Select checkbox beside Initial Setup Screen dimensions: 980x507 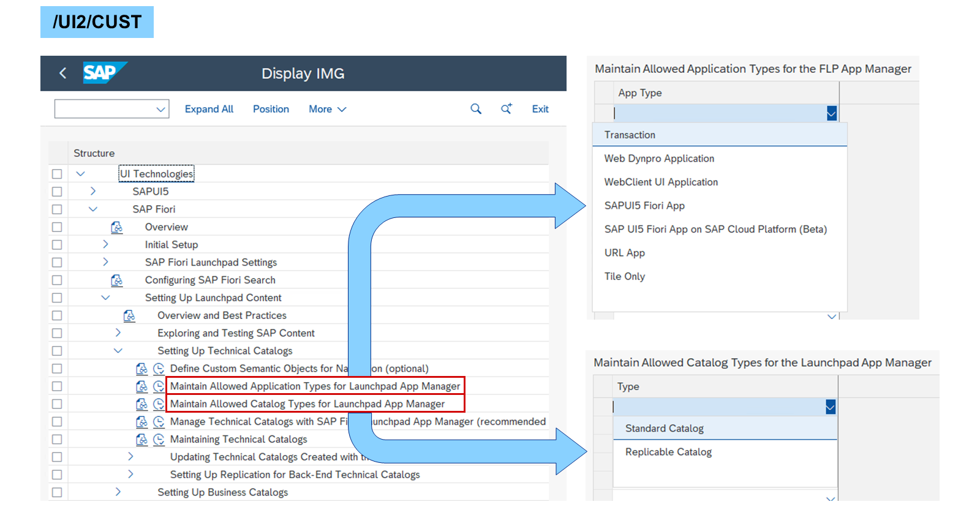coord(57,245)
